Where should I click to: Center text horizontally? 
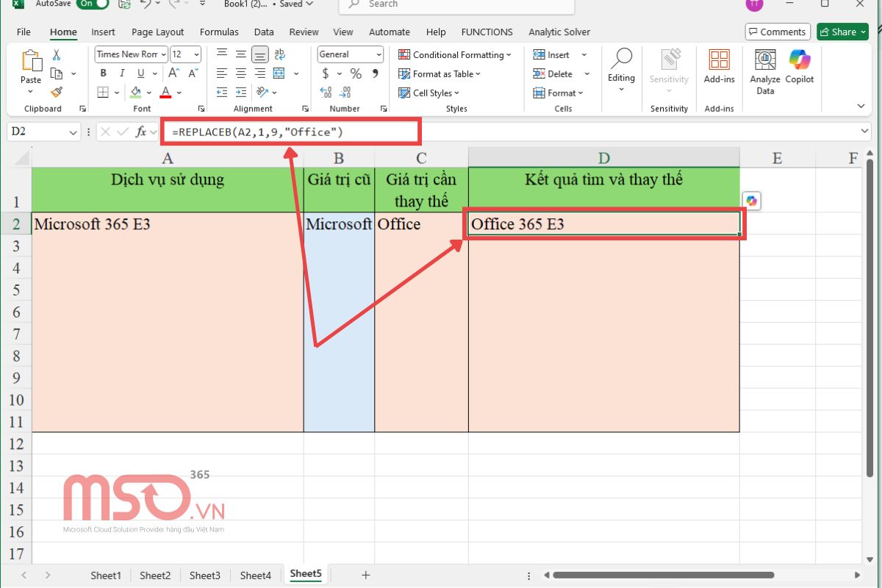[x=241, y=73]
